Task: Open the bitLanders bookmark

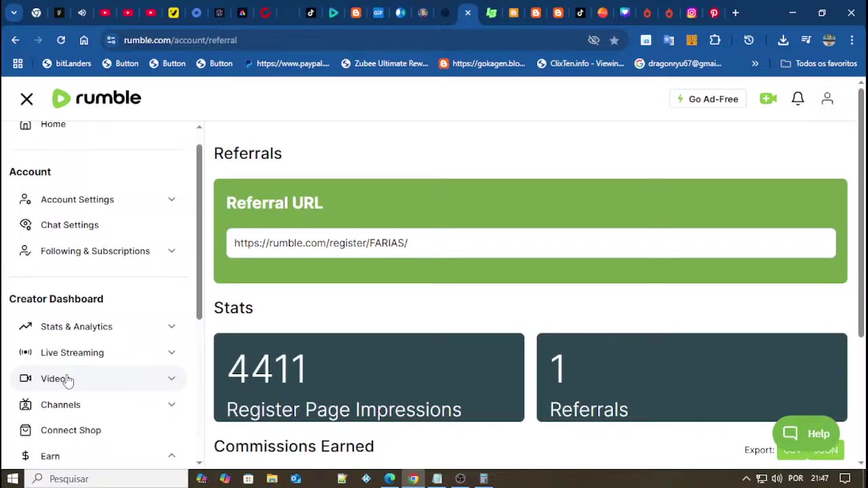Action: (66, 64)
